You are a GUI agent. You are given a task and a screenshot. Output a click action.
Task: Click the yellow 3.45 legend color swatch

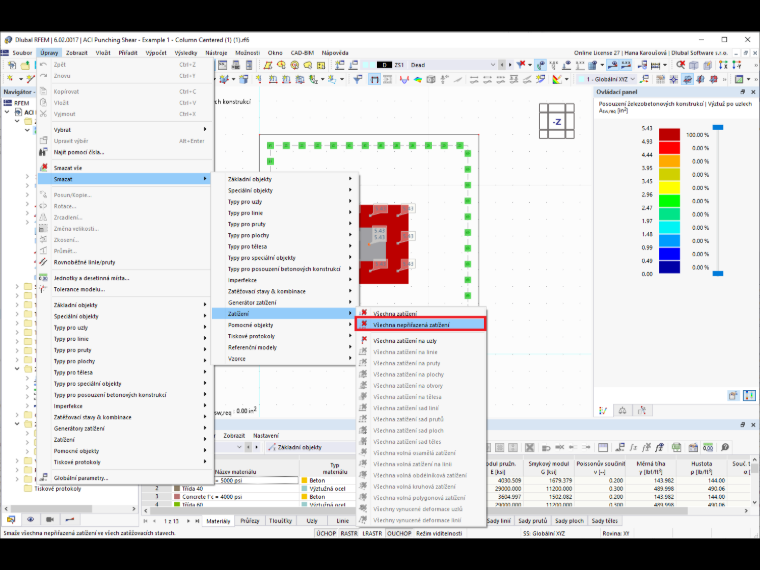pos(669,188)
